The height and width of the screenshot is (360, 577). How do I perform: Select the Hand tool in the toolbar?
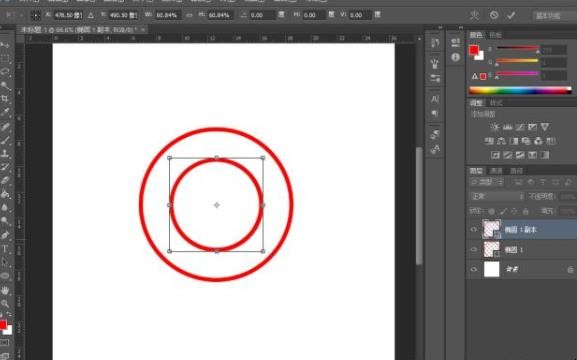pos(5,290)
